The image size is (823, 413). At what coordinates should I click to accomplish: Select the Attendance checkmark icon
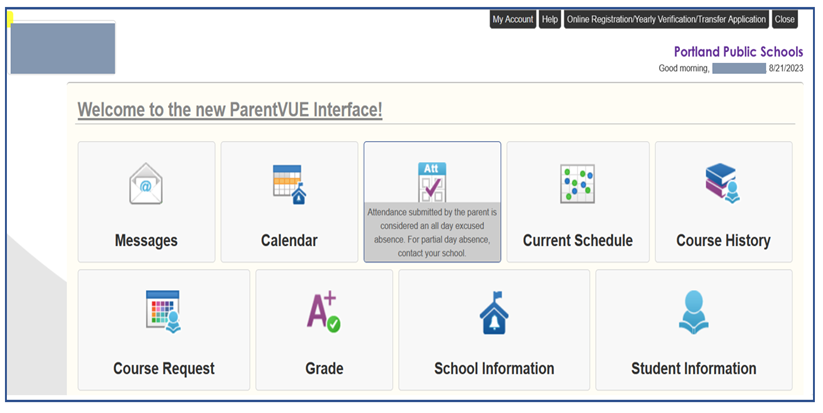pyautogui.click(x=432, y=182)
